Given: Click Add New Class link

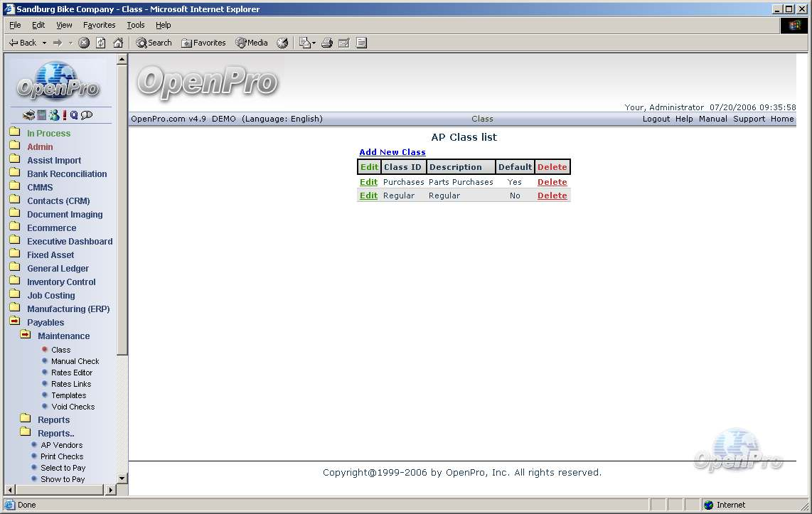Looking at the screenshot, I should pos(392,152).
